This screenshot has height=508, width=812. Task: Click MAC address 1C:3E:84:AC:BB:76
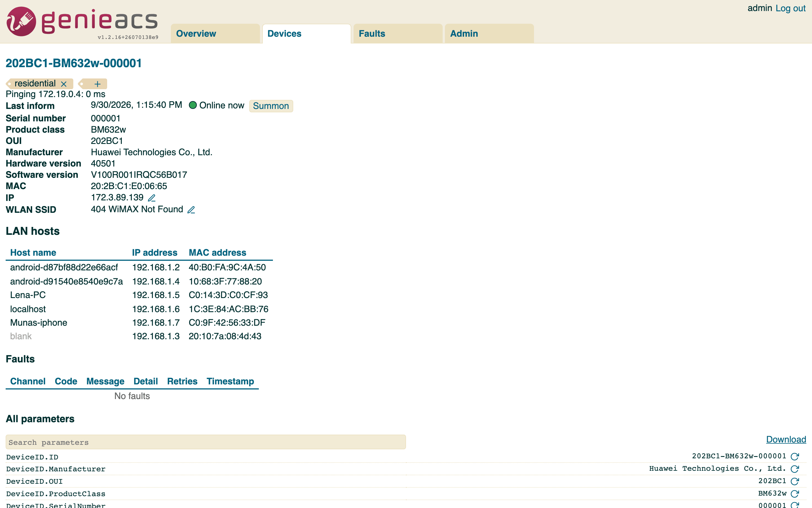[228, 309]
